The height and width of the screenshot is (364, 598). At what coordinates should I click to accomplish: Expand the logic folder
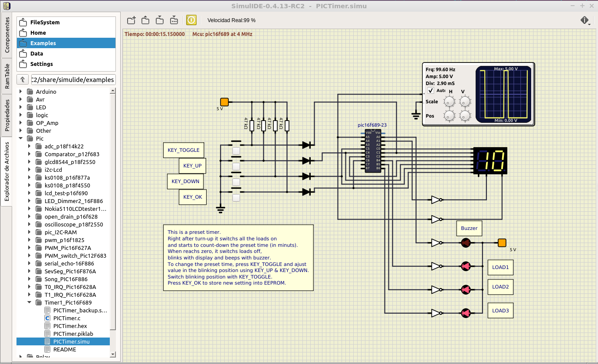tap(20, 115)
